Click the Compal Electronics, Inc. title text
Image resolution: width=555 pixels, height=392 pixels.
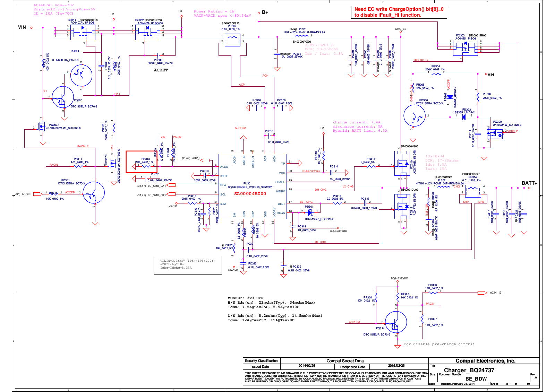pyautogui.click(x=485, y=361)
